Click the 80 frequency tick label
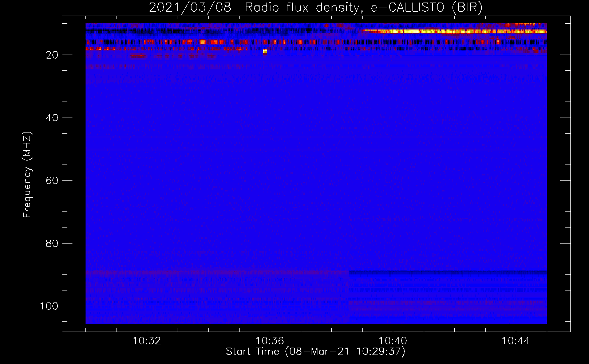The width and height of the screenshot is (589, 364). (52, 244)
